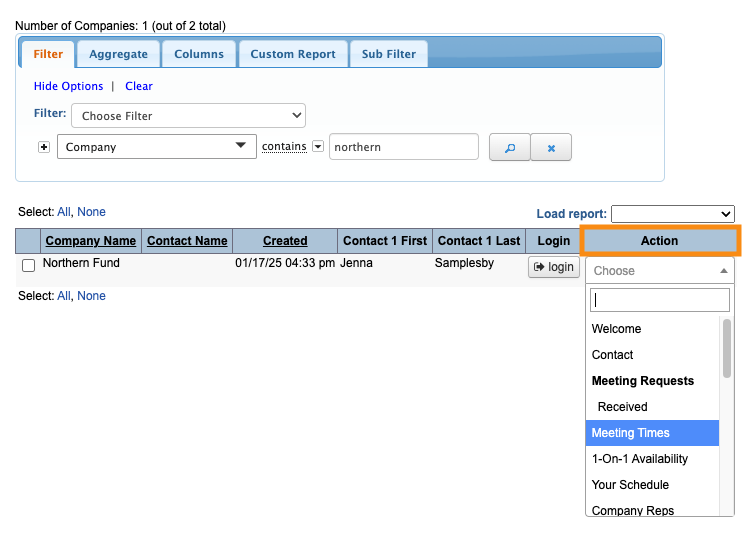Image resolution: width=756 pixels, height=538 pixels.
Task: Tick the Northern Fund row checkbox
Action: coord(29,265)
